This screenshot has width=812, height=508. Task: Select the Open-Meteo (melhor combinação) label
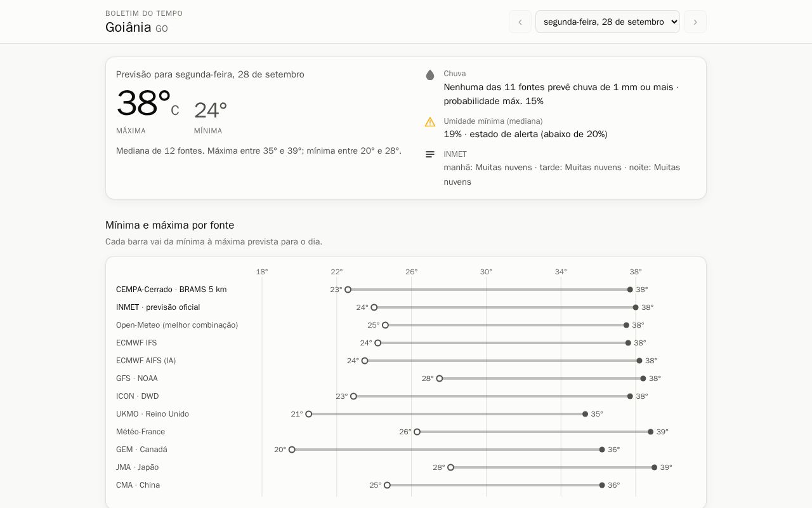point(177,325)
